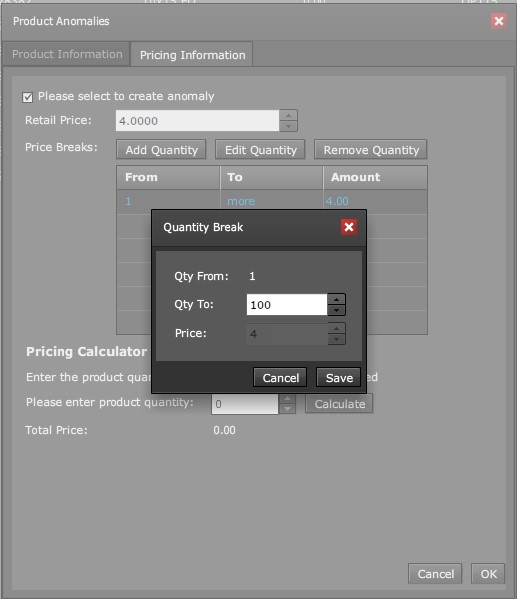Close the Product Anomalies window
Viewport: 517px width, 599px height.
[499, 21]
